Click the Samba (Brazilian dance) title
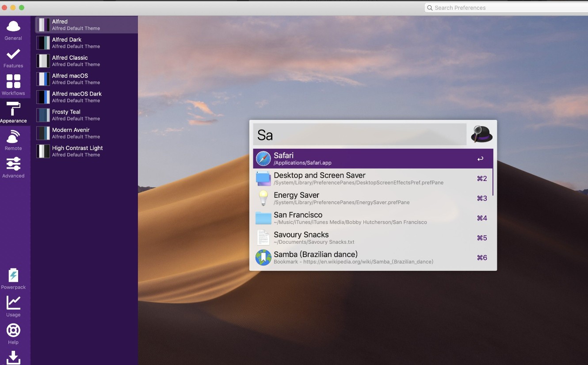The width and height of the screenshot is (588, 365). 316,254
